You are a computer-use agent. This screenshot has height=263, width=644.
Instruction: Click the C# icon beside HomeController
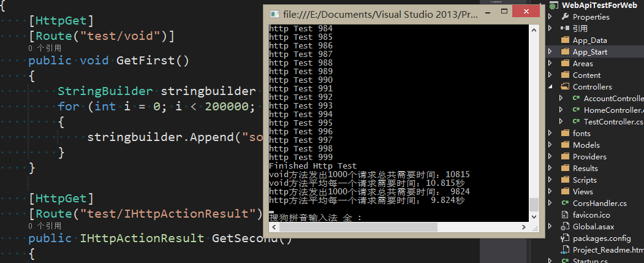pyautogui.click(x=576, y=110)
